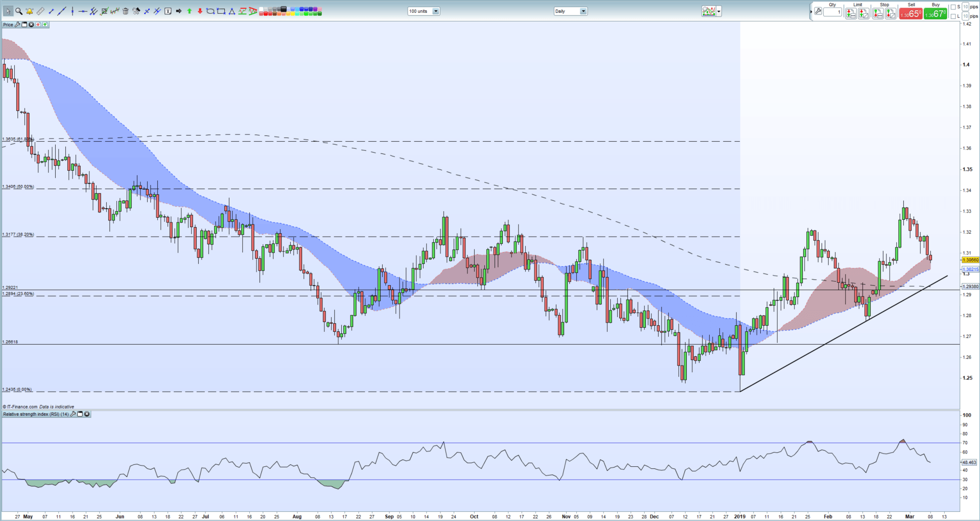Open RSI indicator settings wrench

click(x=73, y=414)
